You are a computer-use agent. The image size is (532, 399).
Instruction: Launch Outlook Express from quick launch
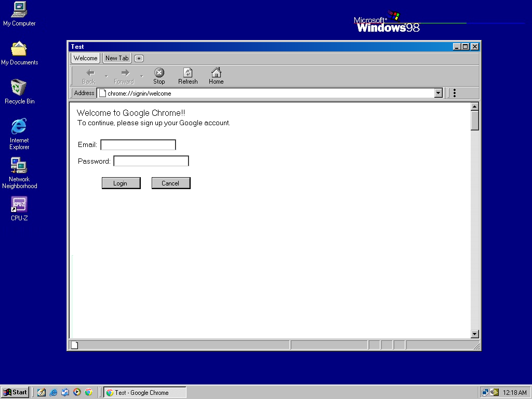(x=65, y=393)
